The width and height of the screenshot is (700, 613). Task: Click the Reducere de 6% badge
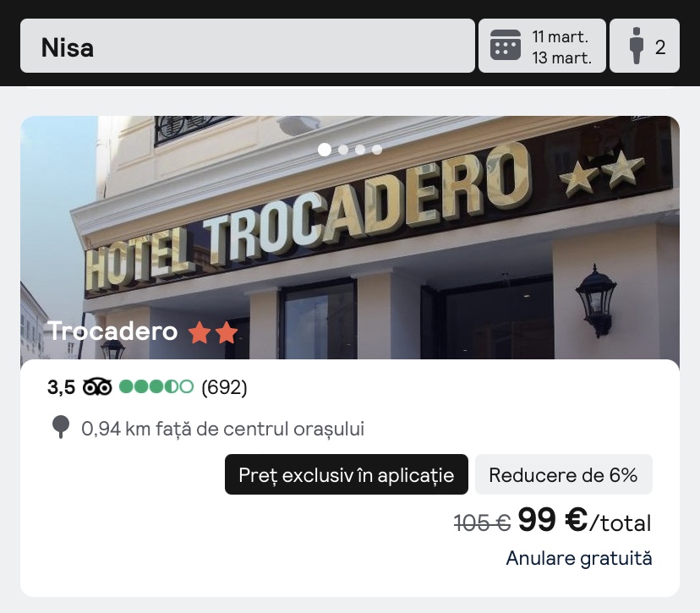563,474
